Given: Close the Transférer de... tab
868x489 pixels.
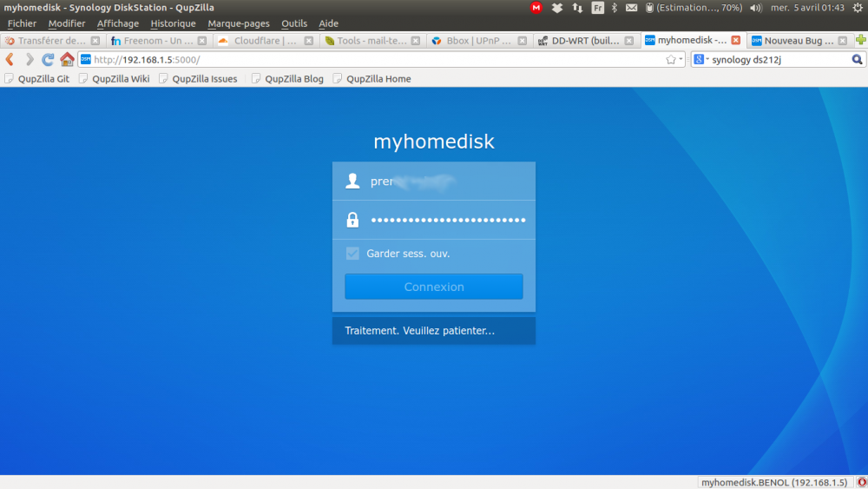Looking at the screenshot, I should point(95,41).
